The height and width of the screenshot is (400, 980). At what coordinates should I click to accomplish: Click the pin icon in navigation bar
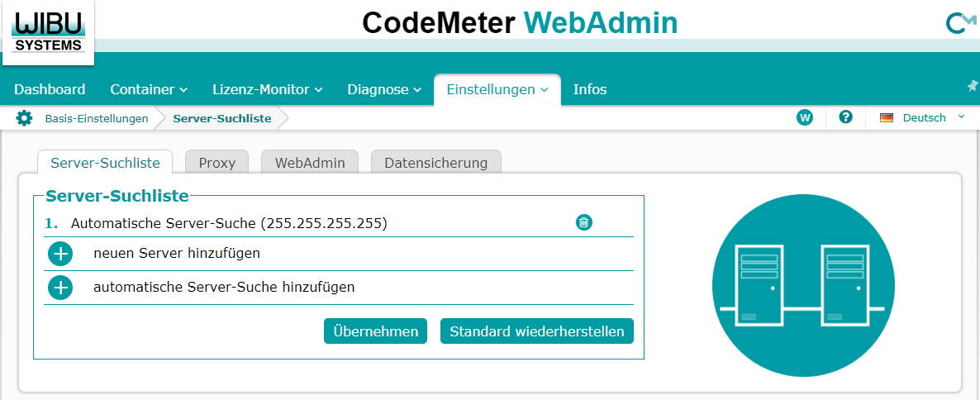973,86
